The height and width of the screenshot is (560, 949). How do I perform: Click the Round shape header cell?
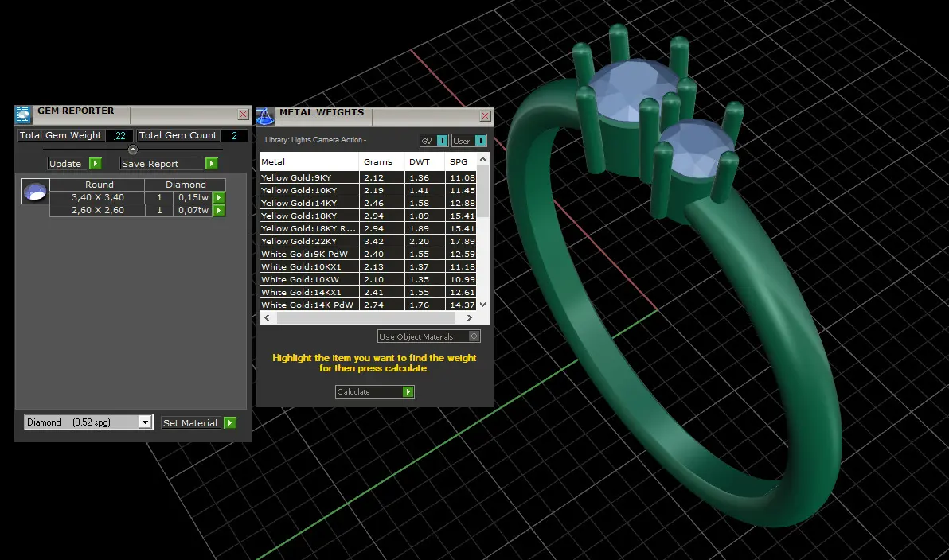97,185
